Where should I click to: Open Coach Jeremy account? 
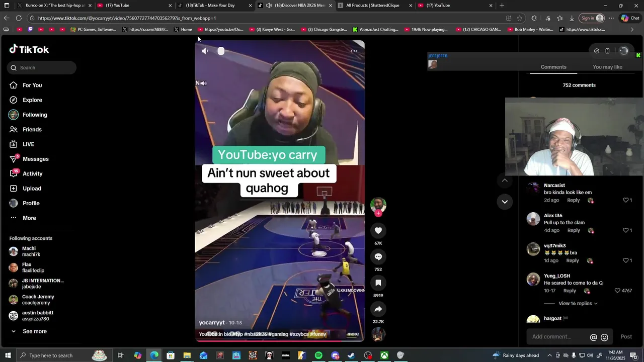[38, 300]
